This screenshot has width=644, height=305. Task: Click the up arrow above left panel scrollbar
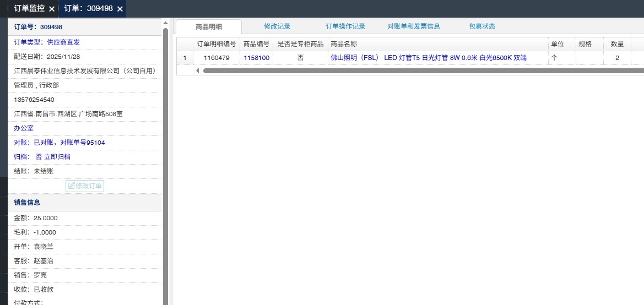[x=165, y=23]
